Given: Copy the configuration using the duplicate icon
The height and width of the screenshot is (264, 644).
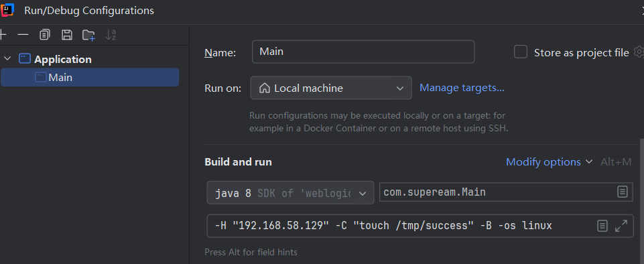Looking at the screenshot, I should tap(45, 35).
